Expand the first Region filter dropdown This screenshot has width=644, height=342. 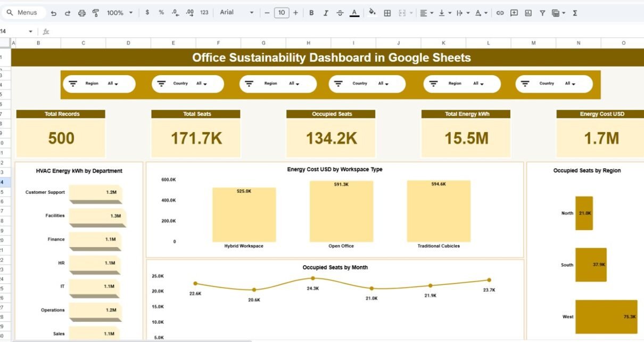coord(113,84)
